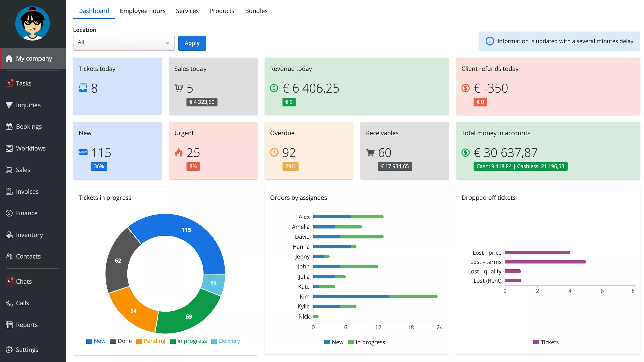The width and height of the screenshot is (644, 362).
Task: Click the Tasks icon in sidebar
Action: tap(9, 83)
